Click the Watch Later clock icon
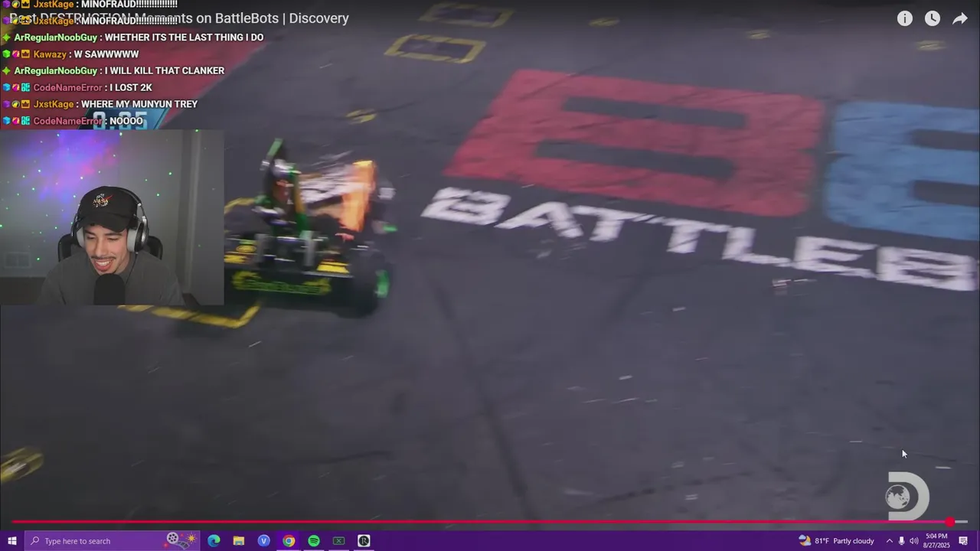This screenshot has width=980, height=551. (933, 18)
